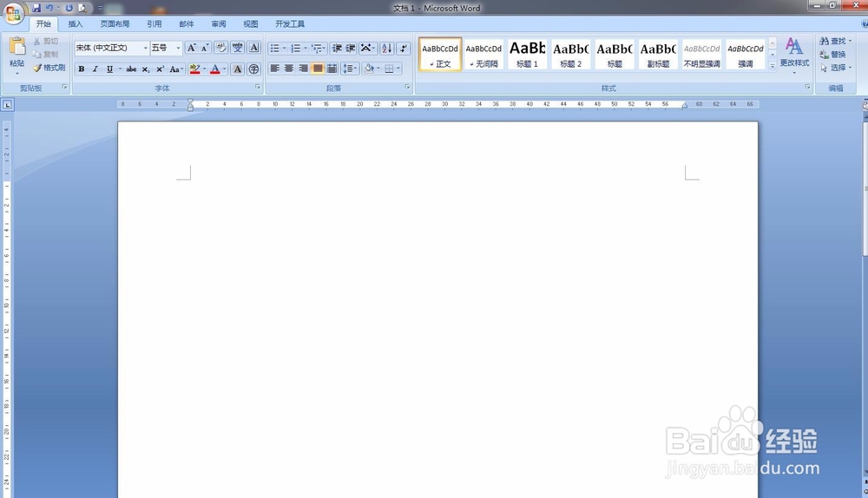
Task: Open the change case Aa menu
Action: [x=176, y=69]
